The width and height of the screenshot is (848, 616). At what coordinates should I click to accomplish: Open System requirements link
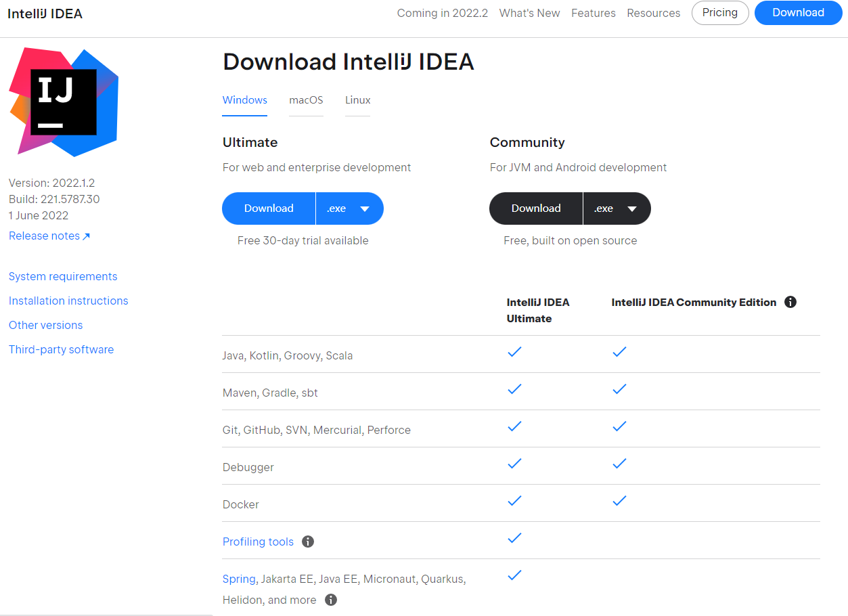(x=63, y=276)
